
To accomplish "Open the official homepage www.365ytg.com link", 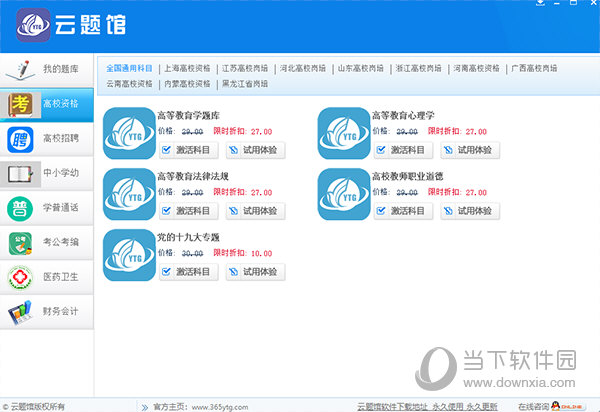I will pyautogui.click(x=220, y=407).
